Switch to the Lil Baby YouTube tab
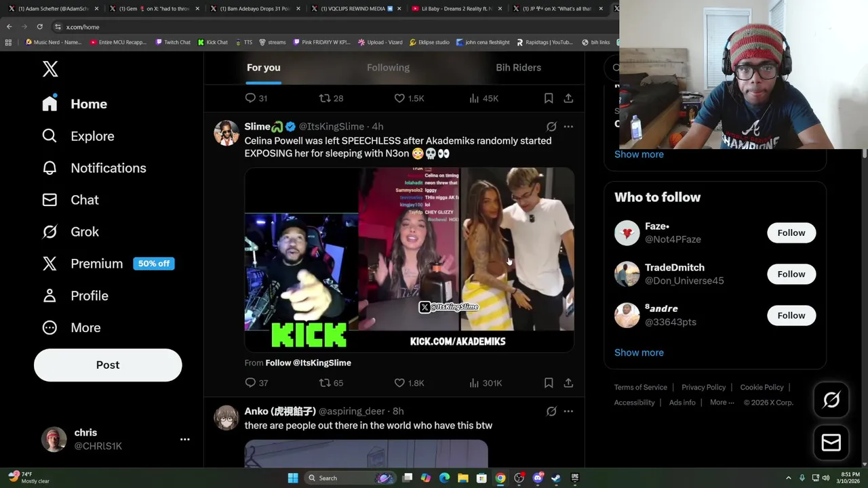Image resolution: width=868 pixels, height=488 pixels. [x=456, y=8]
